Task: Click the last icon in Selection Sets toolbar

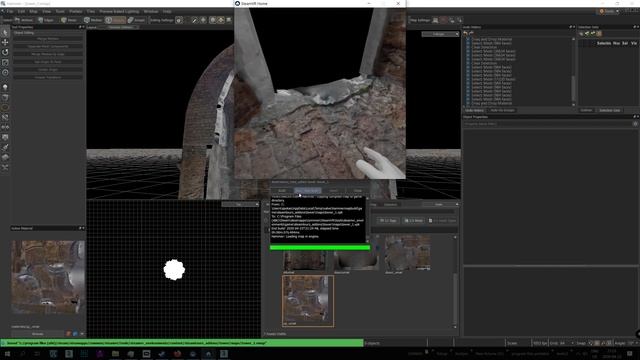Action: [x=599, y=33]
